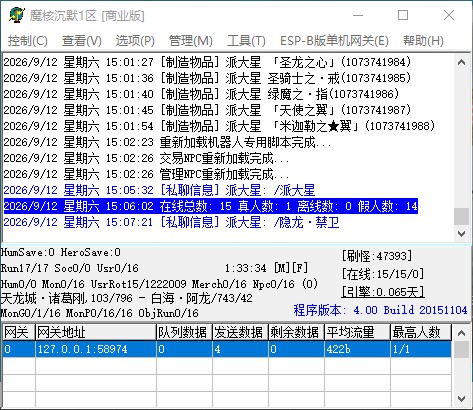Select log line 重新加载机器人专用脚本完成
The width and height of the screenshot is (473, 410).
167,142
